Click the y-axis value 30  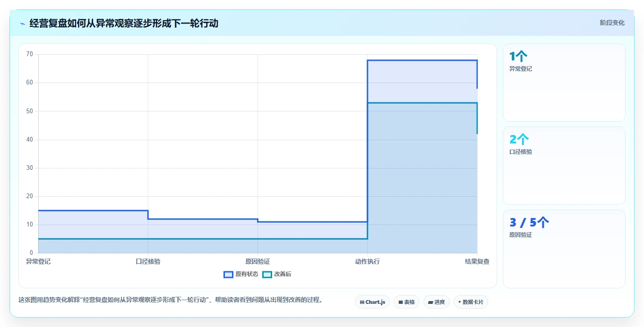click(30, 168)
